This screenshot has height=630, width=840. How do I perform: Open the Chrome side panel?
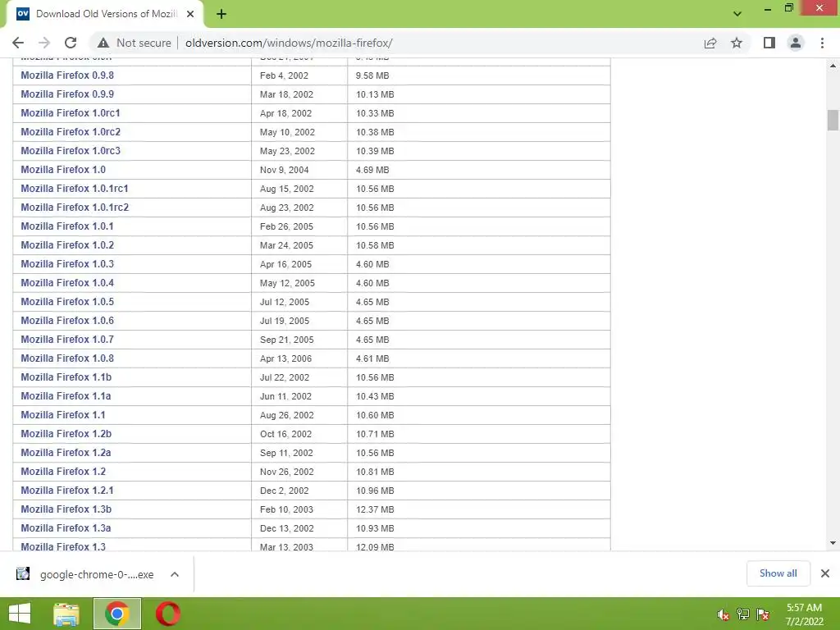pyautogui.click(x=769, y=43)
